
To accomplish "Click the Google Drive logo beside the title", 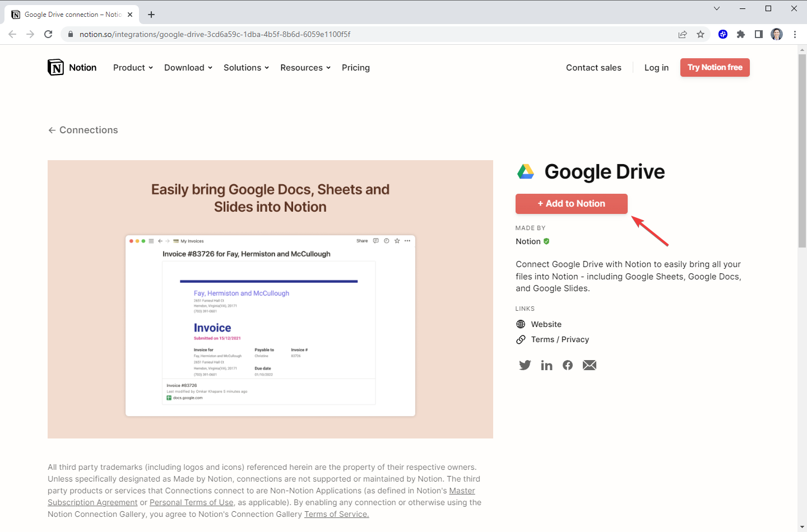I will pos(526,171).
